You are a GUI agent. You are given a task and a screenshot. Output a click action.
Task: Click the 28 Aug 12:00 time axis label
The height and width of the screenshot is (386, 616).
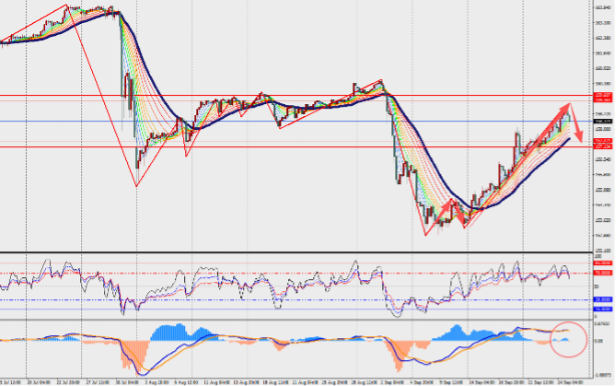click(x=364, y=382)
